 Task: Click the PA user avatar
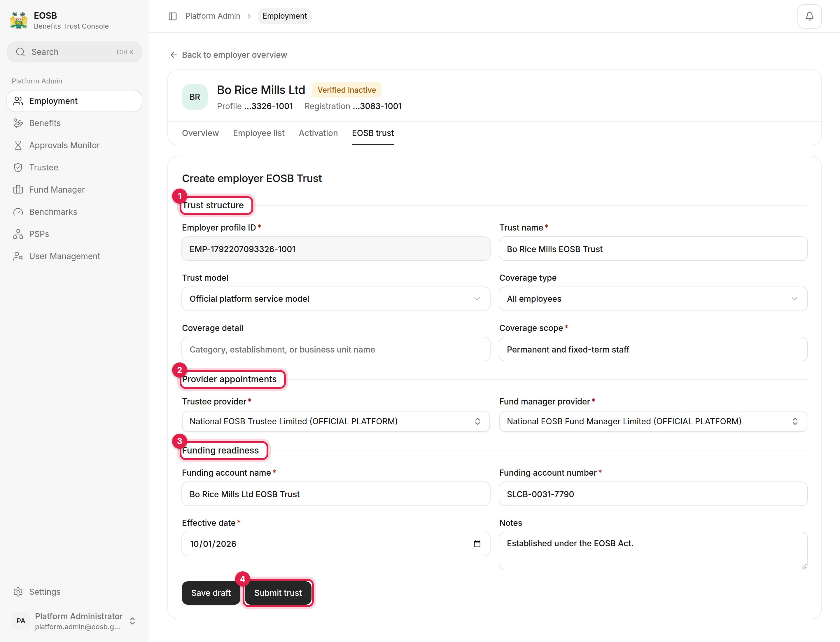coord(21,621)
